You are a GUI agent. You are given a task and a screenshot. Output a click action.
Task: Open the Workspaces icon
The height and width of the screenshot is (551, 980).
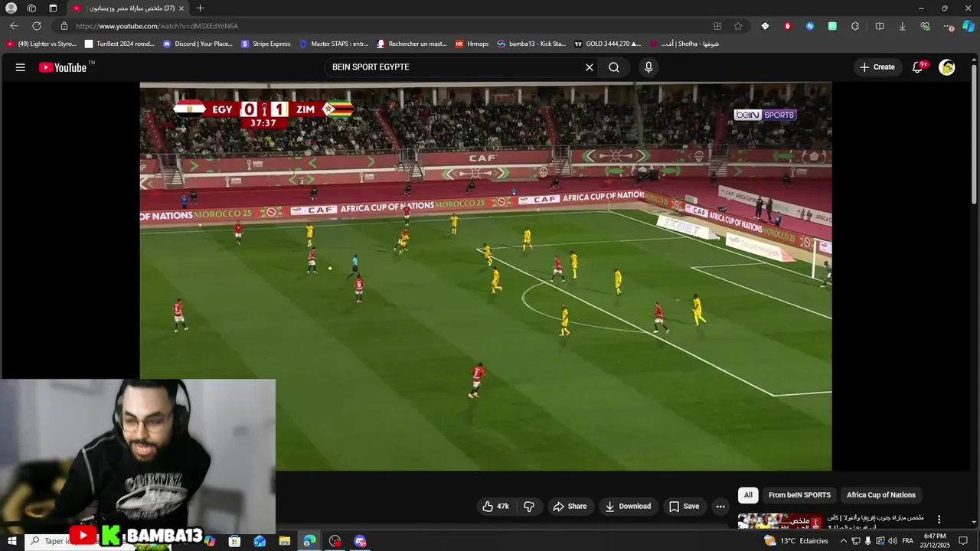click(31, 8)
